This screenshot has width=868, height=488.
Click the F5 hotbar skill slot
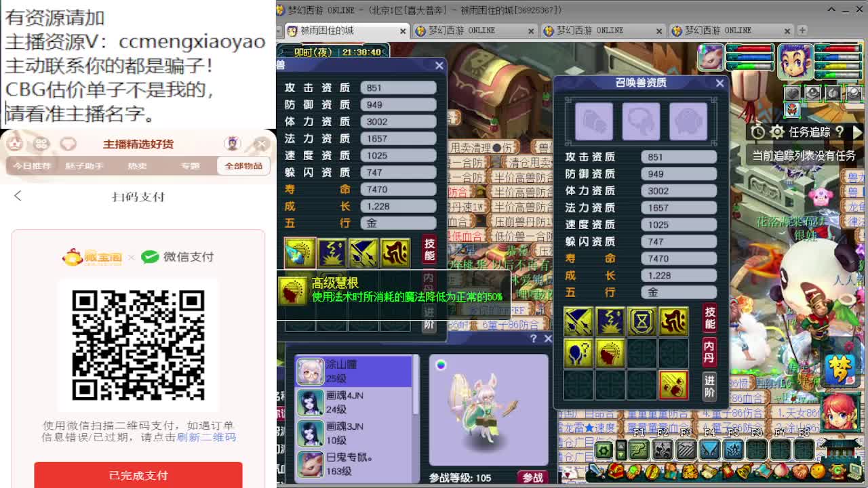click(x=733, y=449)
